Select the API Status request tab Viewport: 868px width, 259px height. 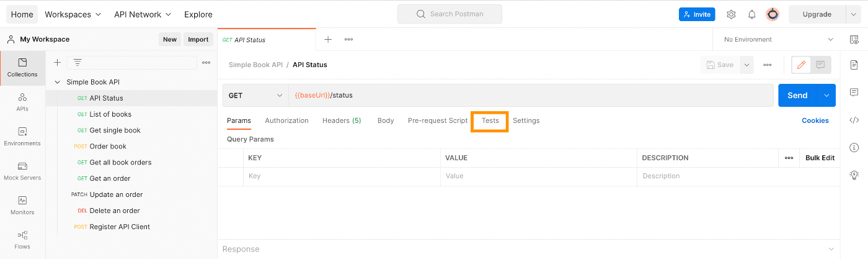267,40
